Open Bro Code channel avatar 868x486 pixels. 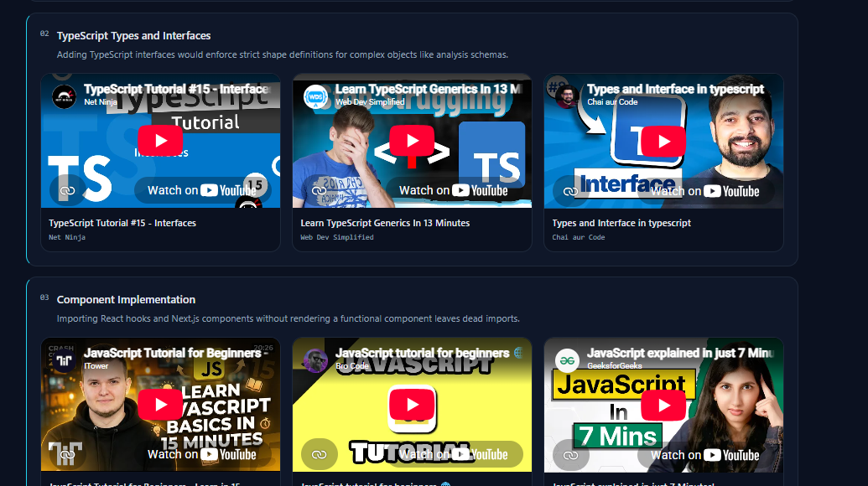point(315,360)
